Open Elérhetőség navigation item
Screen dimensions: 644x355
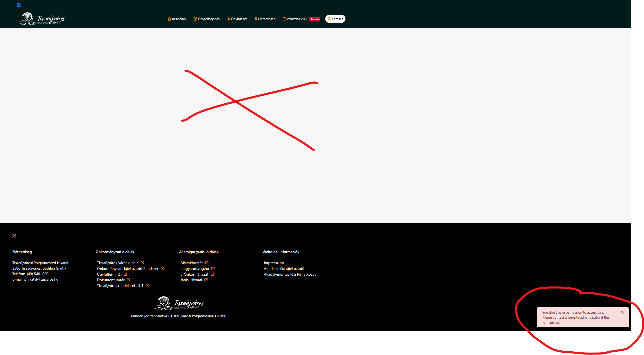(265, 19)
